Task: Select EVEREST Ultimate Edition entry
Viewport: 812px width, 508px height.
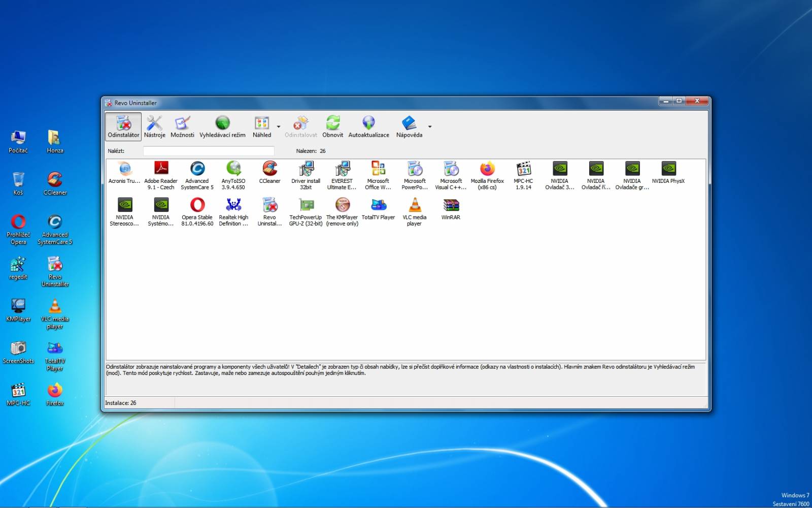Action: coord(342,175)
